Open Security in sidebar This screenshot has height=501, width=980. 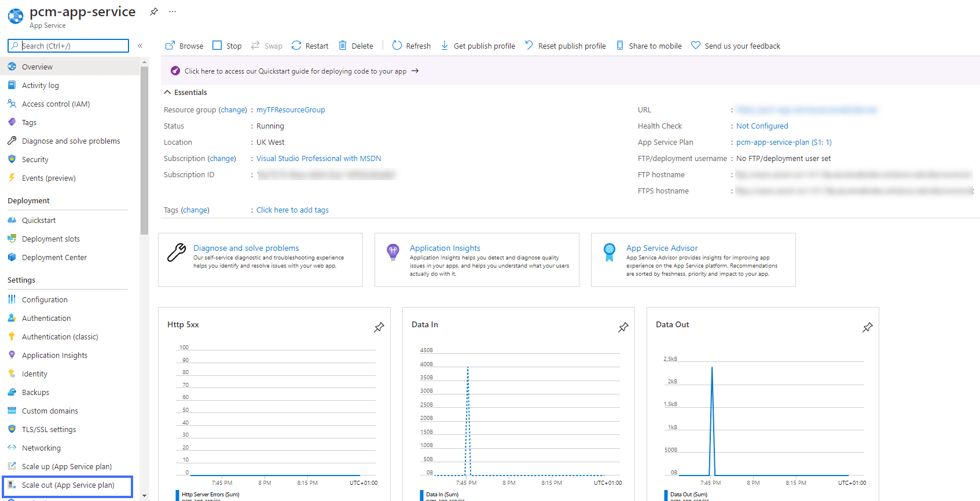tap(69, 159)
